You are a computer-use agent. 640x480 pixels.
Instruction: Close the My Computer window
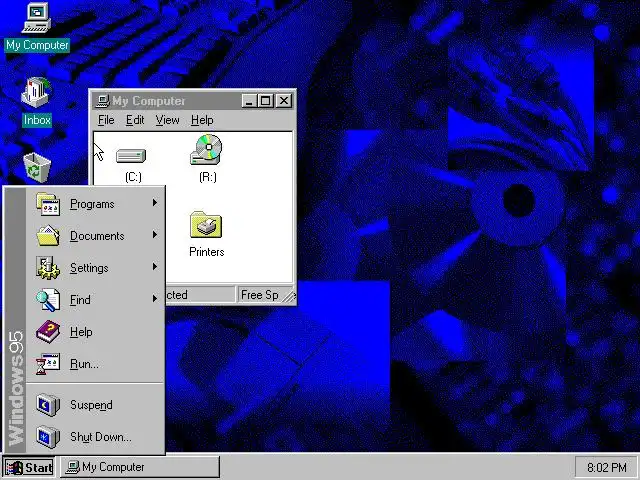[x=284, y=100]
